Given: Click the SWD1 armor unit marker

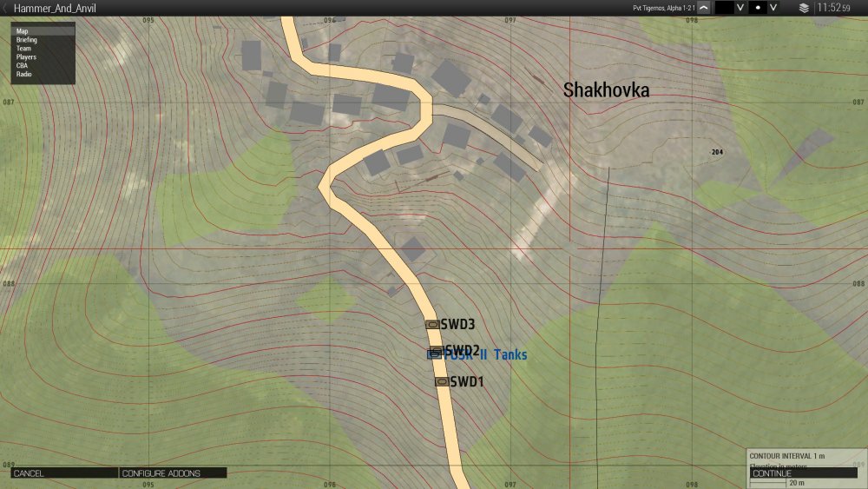Looking at the screenshot, I should [x=441, y=381].
